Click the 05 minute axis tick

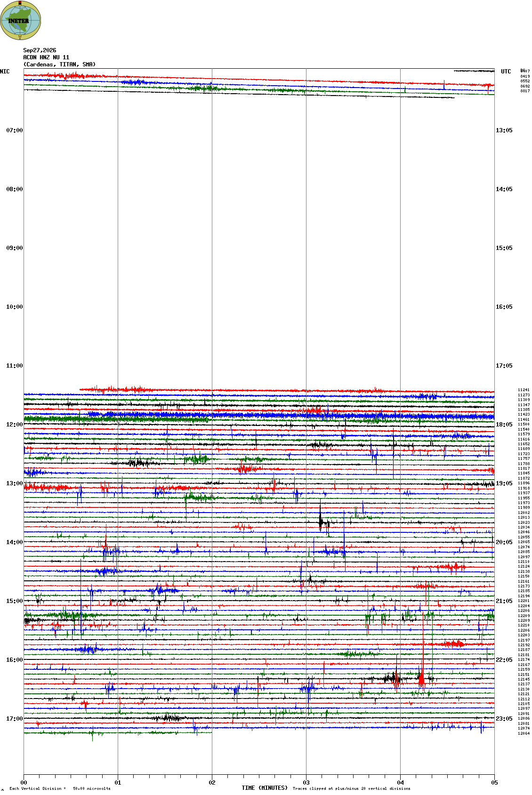[494, 783]
